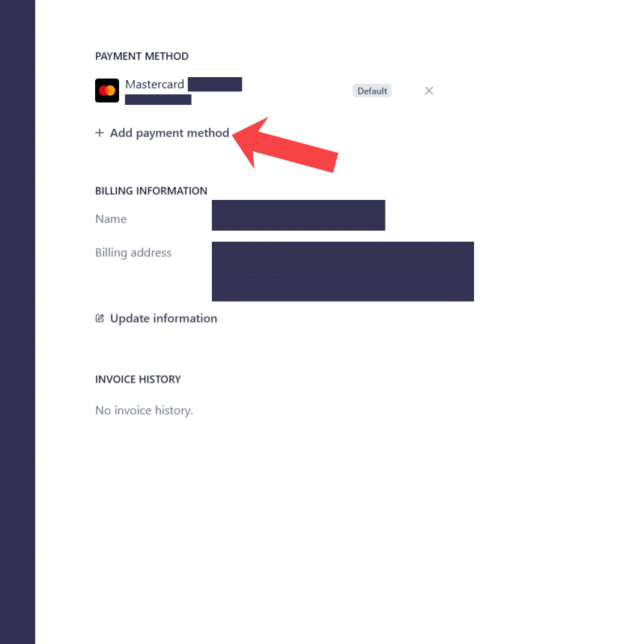Click the Add payment method link
The width and height of the screenshot is (644, 644).
pyautogui.click(x=169, y=133)
